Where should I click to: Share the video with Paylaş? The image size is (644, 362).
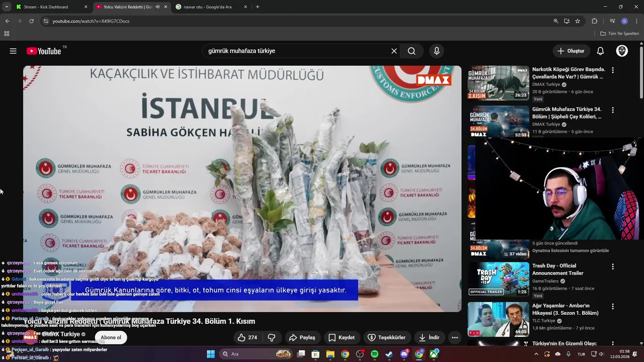(x=301, y=337)
